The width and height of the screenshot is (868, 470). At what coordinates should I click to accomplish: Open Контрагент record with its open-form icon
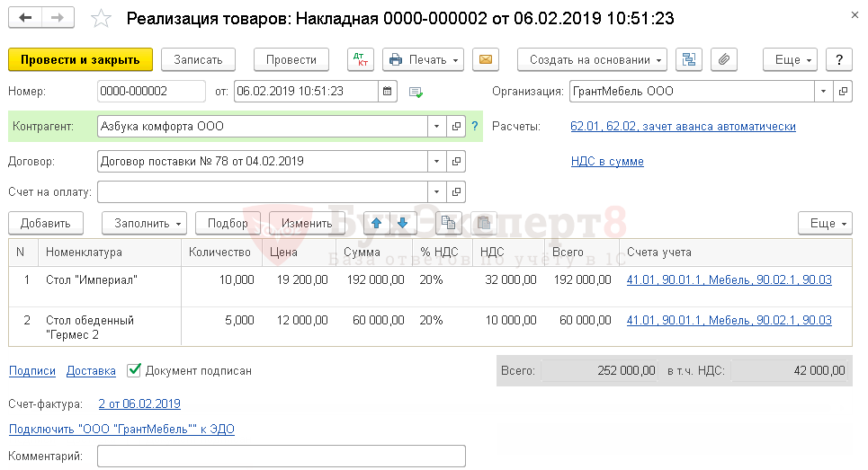[456, 127]
